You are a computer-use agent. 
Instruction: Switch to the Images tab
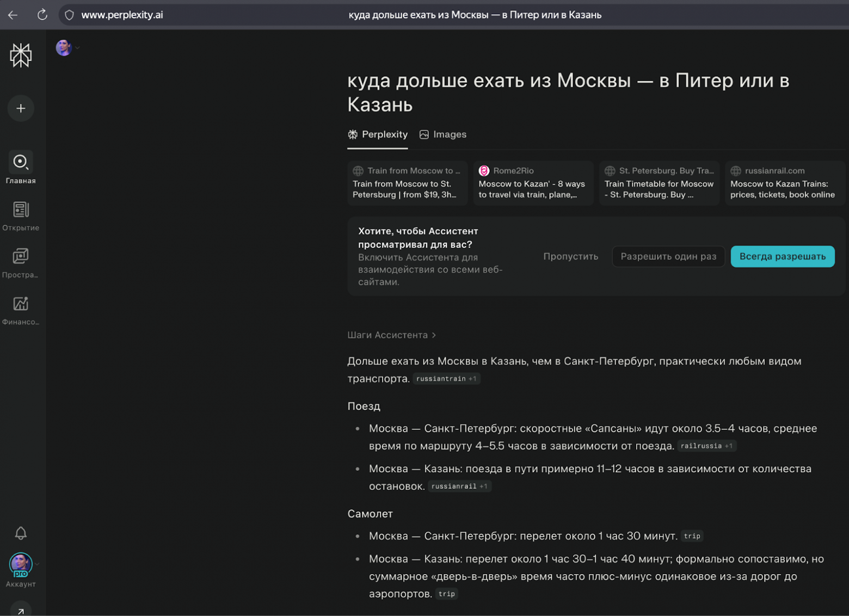coord(443,134)
